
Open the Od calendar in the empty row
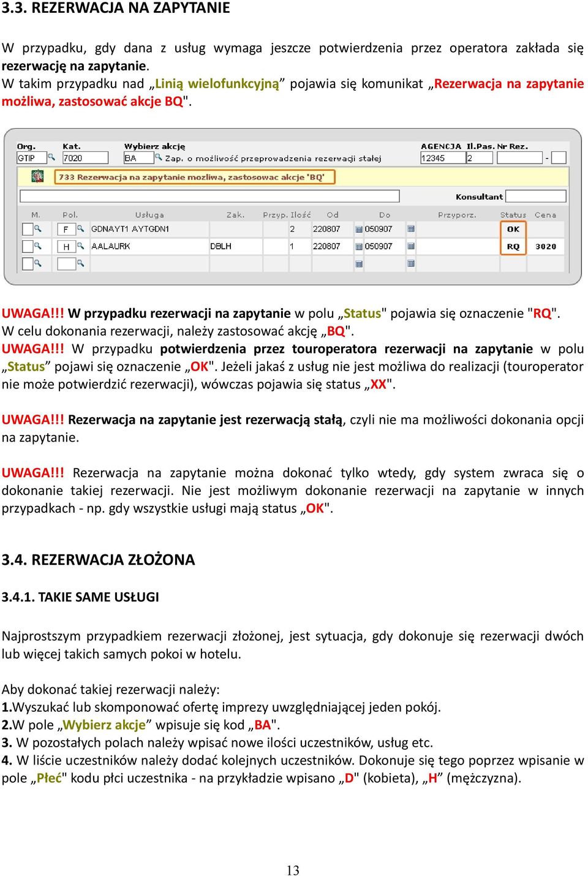click(x=359, y=264)
